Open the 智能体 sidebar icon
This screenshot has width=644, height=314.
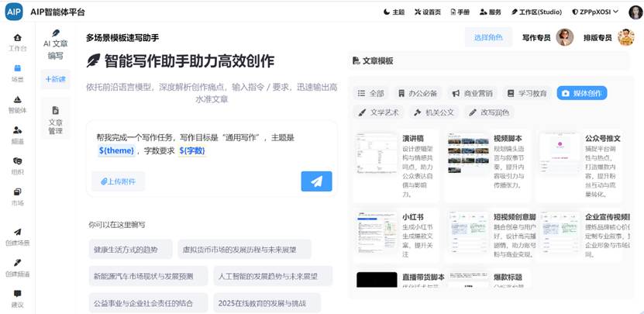click(17, 99)
